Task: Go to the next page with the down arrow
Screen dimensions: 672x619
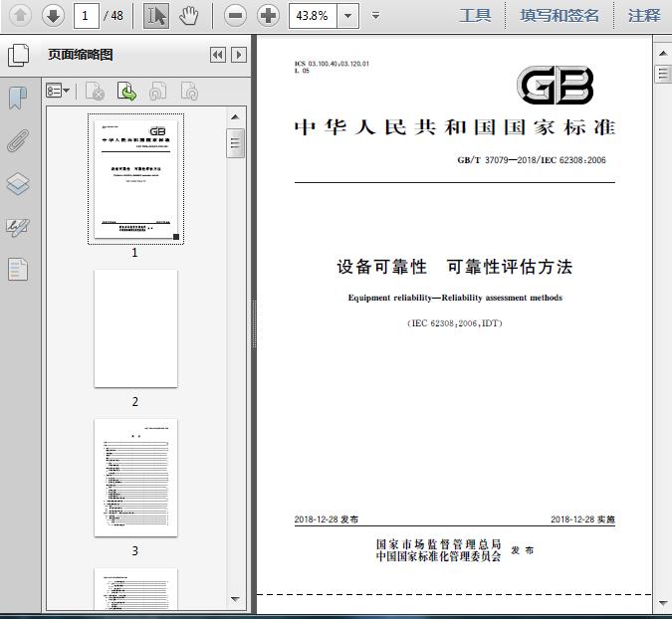Action: pyautogui.click(x=53, y=15)
